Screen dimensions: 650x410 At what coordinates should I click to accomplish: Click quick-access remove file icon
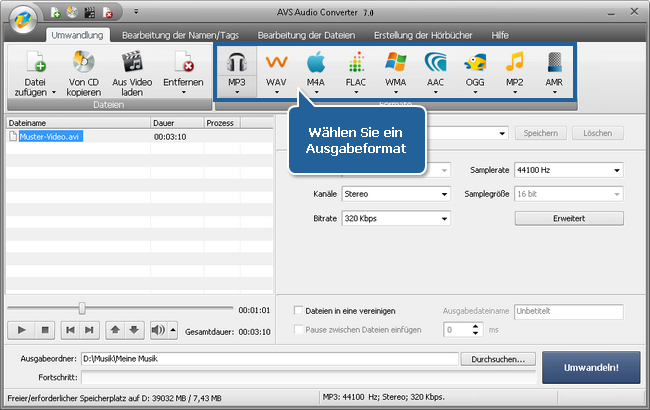(107, 12)
